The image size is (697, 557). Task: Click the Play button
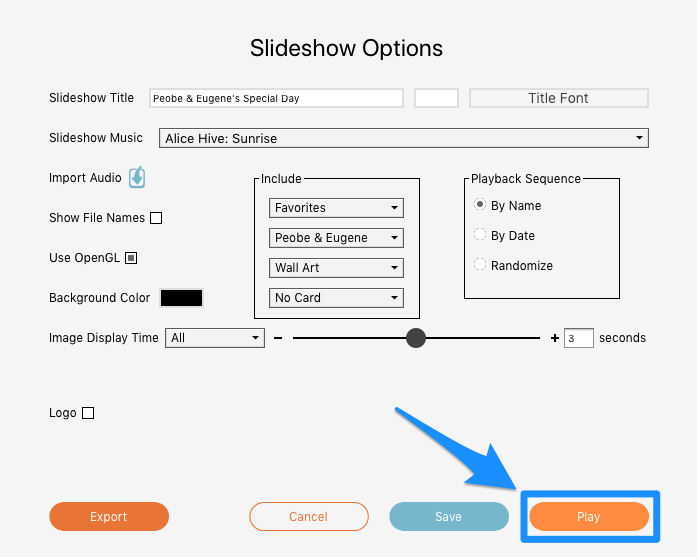click(589, 517)
